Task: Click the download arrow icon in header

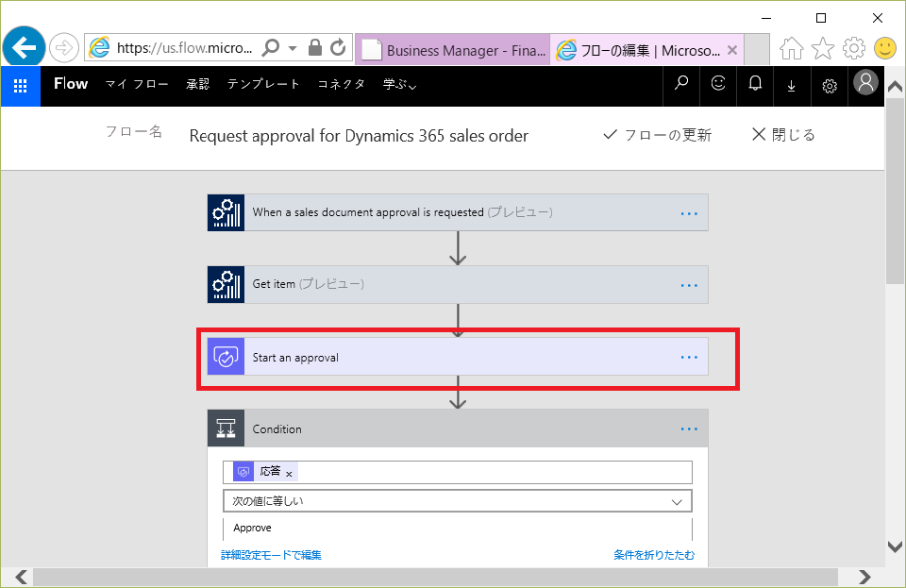Action: tap(792, 86)
